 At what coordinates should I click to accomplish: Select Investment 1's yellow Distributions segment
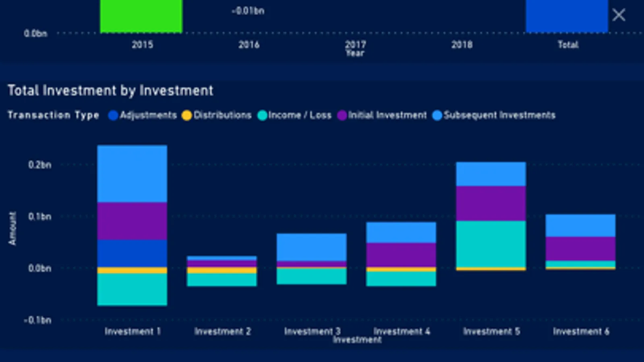[x=132, y=271]
